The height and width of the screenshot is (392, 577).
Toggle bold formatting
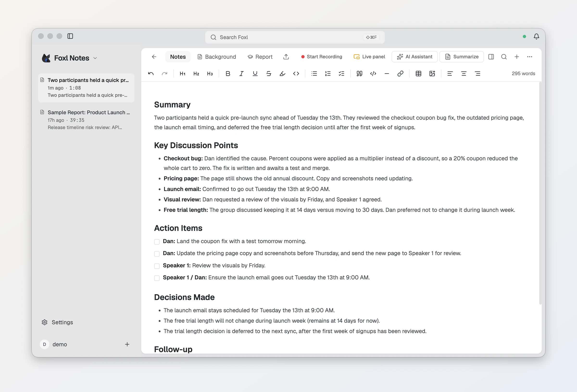pyautogui.click(x=228, y=74)
